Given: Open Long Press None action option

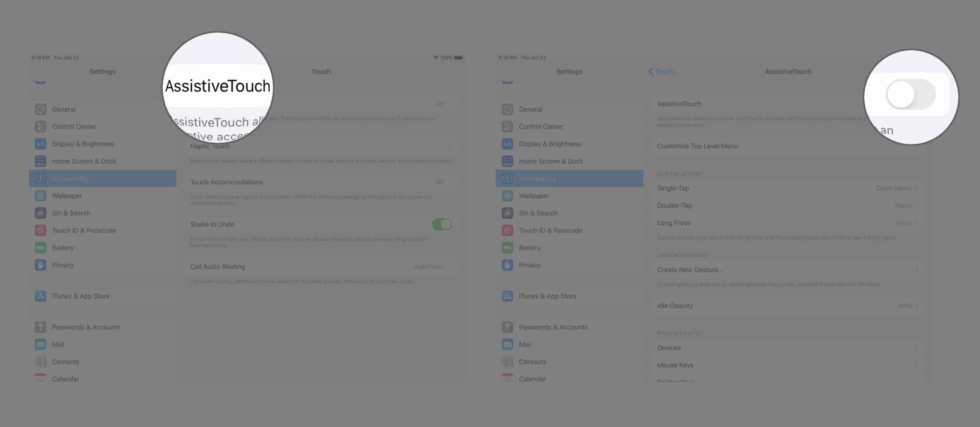Looking at the screenshot, I should (907, 223).
